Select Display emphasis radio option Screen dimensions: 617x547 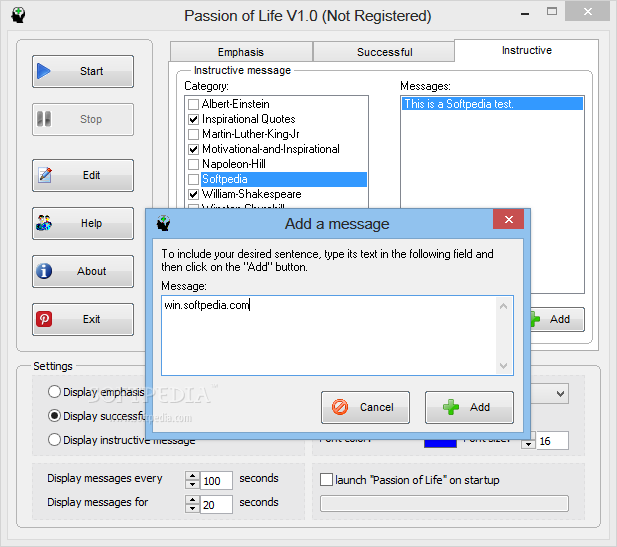tap(54, 392)
